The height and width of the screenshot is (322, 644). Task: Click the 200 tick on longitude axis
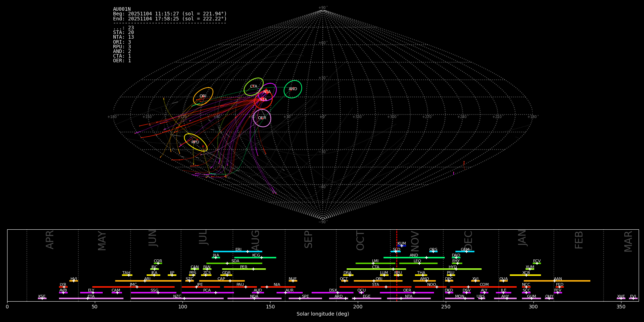[358, 307]
